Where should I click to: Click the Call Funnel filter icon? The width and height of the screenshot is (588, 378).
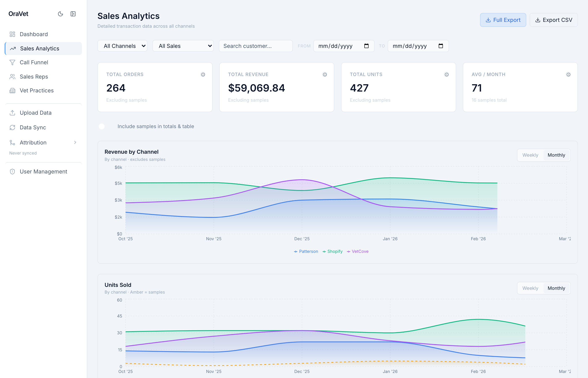[x=12, y=63]
